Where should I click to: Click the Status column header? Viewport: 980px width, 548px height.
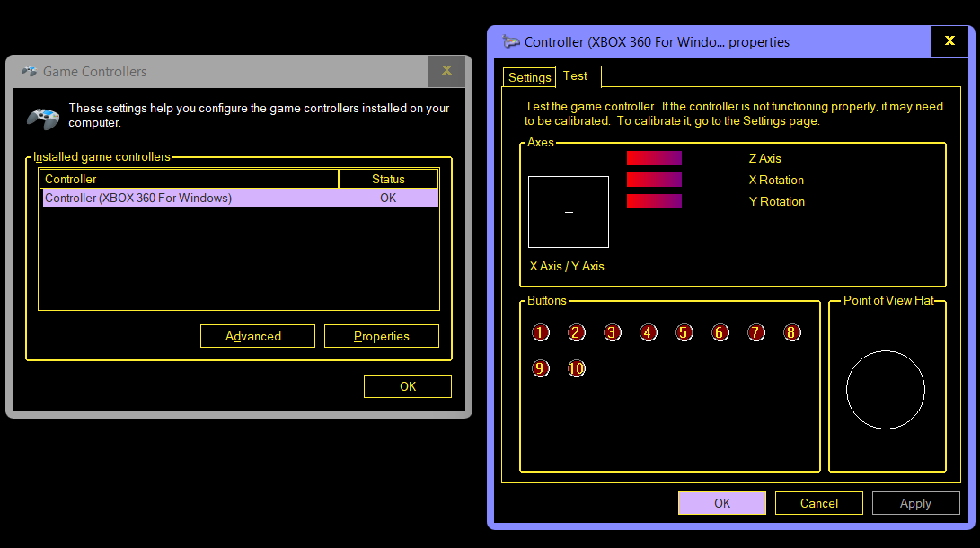[x=388, y=179]
